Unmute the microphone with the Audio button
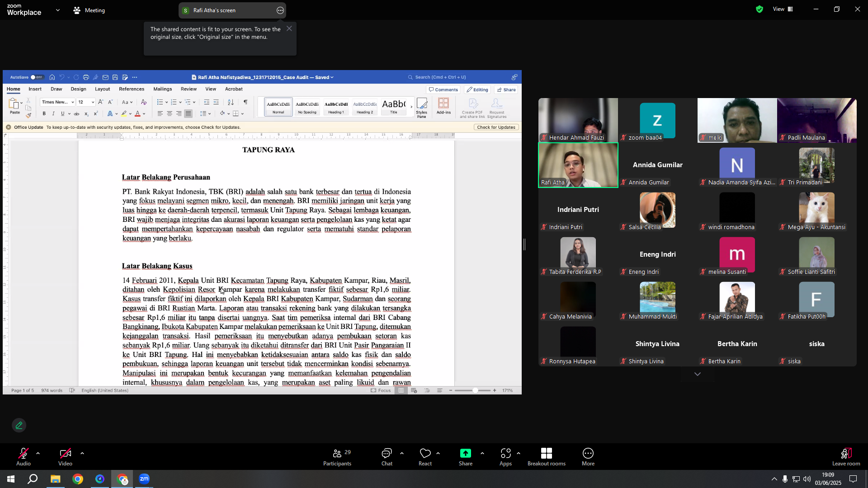Image resolution: width=868 pixels, height=488 pixels. click(x=24, y=456)
